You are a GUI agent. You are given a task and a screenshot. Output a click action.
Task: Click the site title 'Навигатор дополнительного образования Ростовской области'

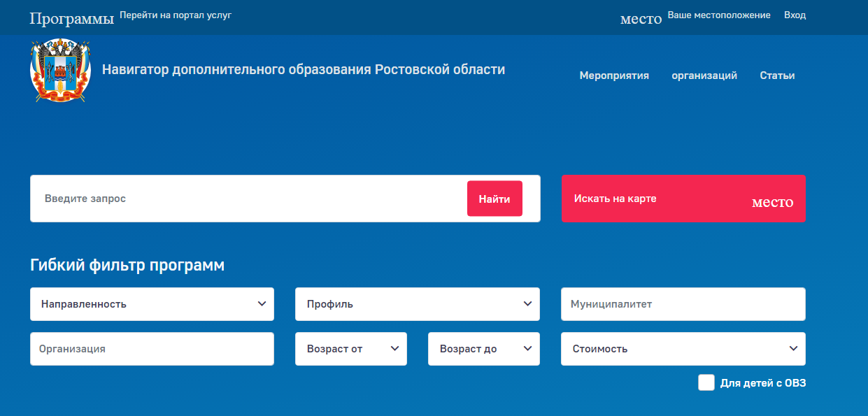click(x=304, y=69)
